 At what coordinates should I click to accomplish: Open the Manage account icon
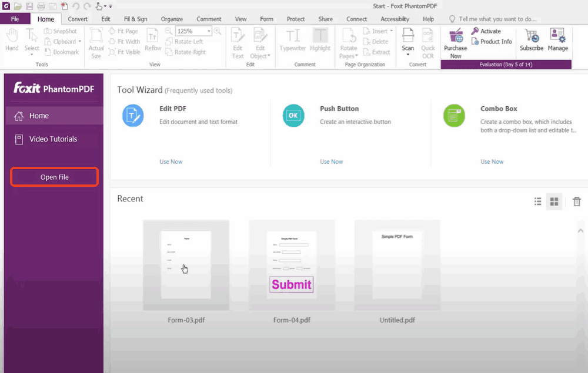pos(557,36)
